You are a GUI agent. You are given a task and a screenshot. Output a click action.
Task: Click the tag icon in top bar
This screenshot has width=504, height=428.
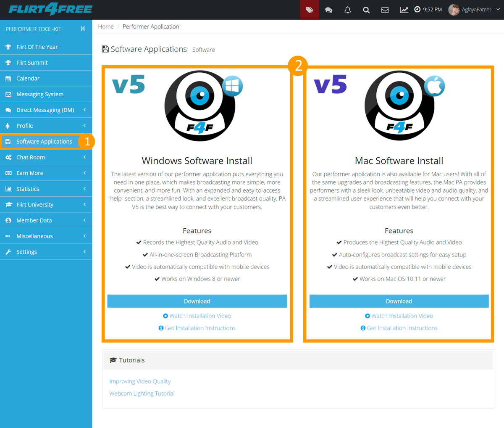310,10
